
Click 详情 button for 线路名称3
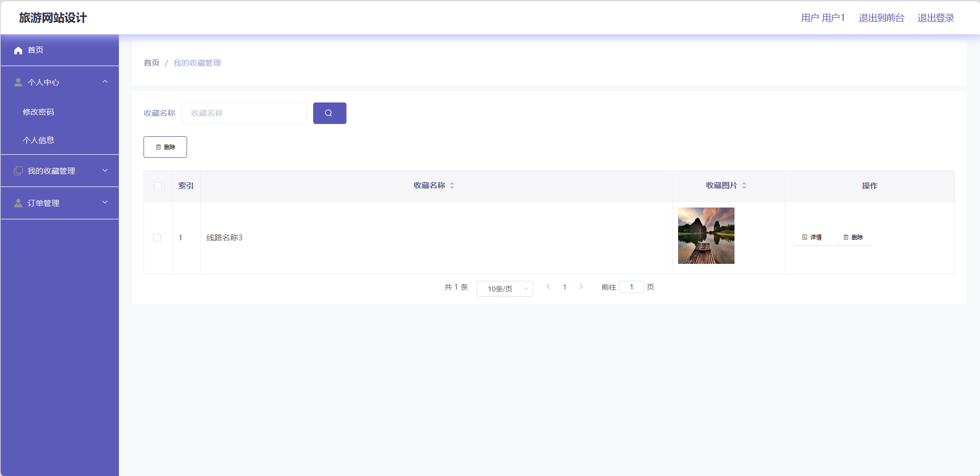tap(812, 237)
